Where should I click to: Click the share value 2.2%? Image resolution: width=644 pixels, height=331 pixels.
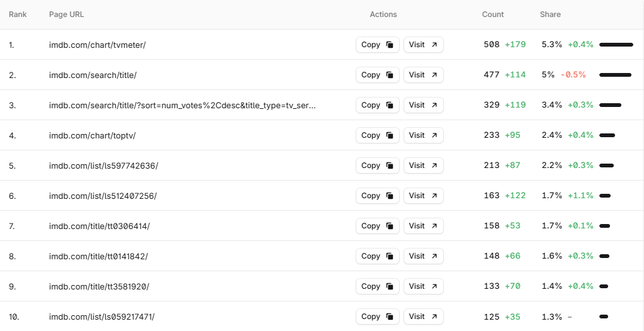point(551,165)
